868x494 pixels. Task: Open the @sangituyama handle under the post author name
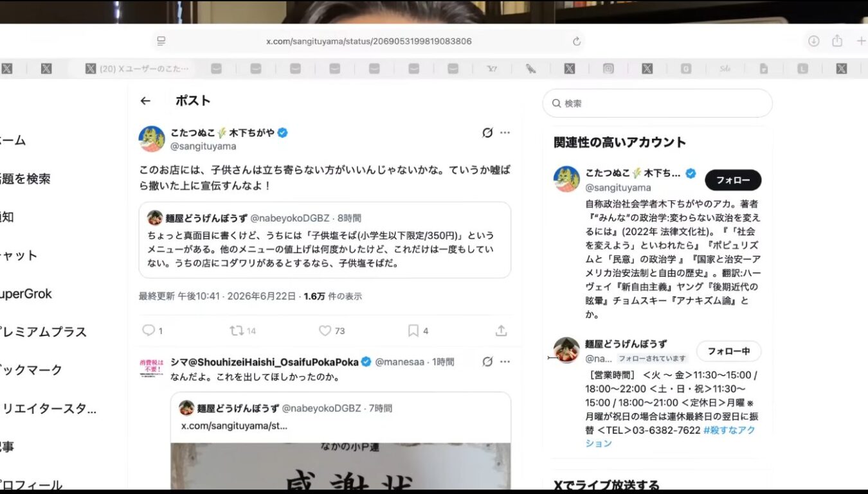[x=203, y=146]
